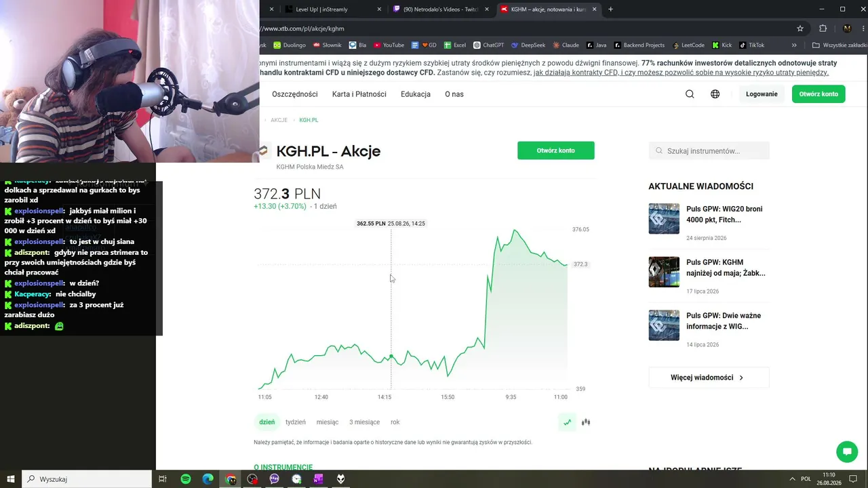Open news thumbnail for WIG20 broni 4000 pkt
Image resolution: width=868 pixels, height=488 pixels.
coord(664,219)
